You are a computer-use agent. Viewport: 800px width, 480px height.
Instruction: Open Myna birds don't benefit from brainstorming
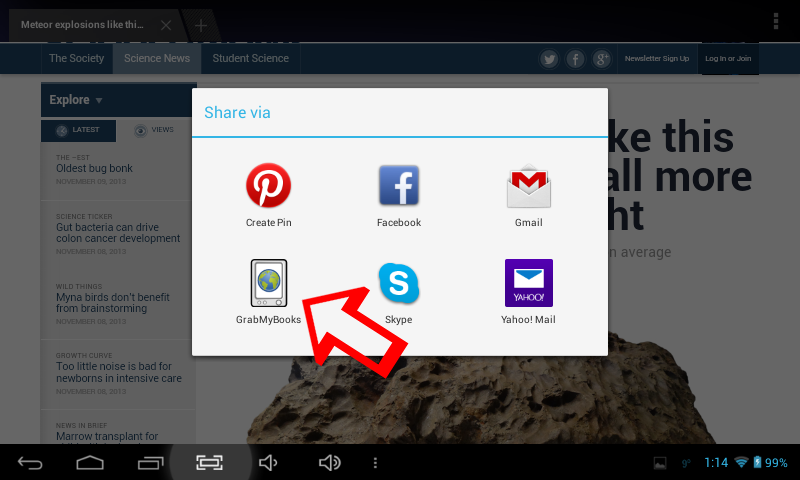coord(112,302)
